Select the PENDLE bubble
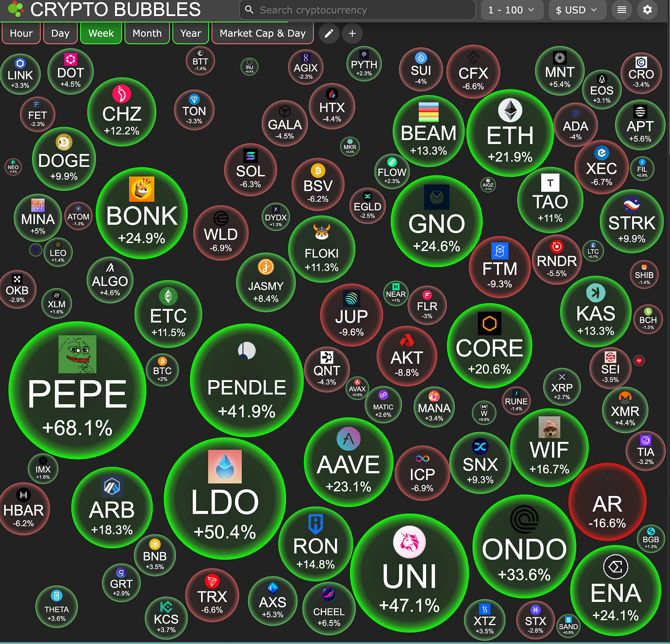670x644 pixels. pyautogui.click(x=247, y=380)
